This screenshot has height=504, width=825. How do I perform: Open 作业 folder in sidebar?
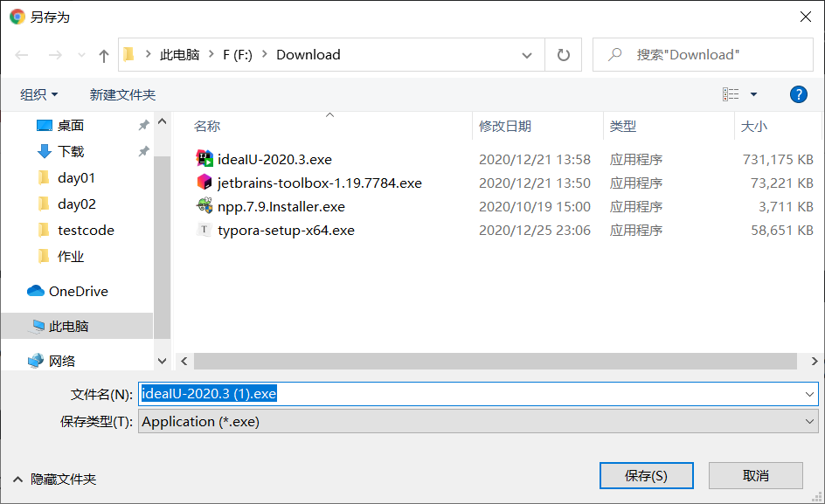pyautogui.click(x=71, y=257)
